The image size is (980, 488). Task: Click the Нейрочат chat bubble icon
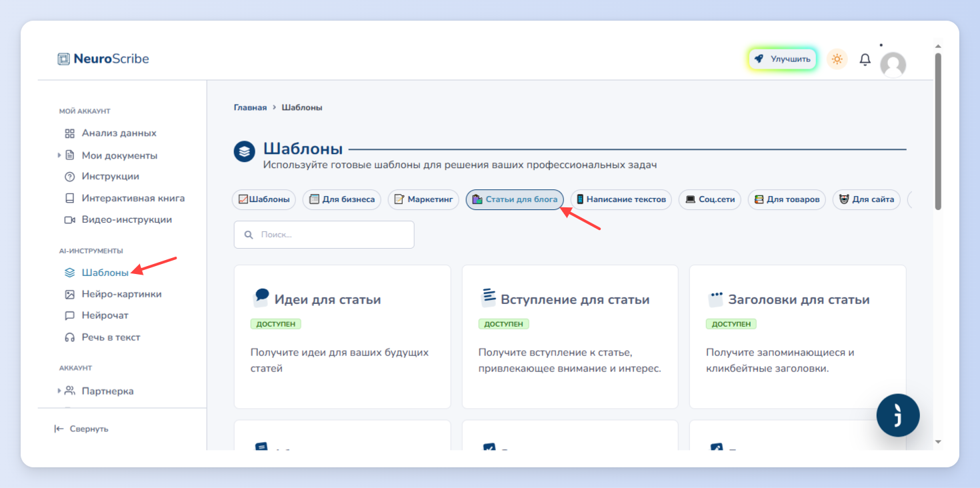click(69, 315)
